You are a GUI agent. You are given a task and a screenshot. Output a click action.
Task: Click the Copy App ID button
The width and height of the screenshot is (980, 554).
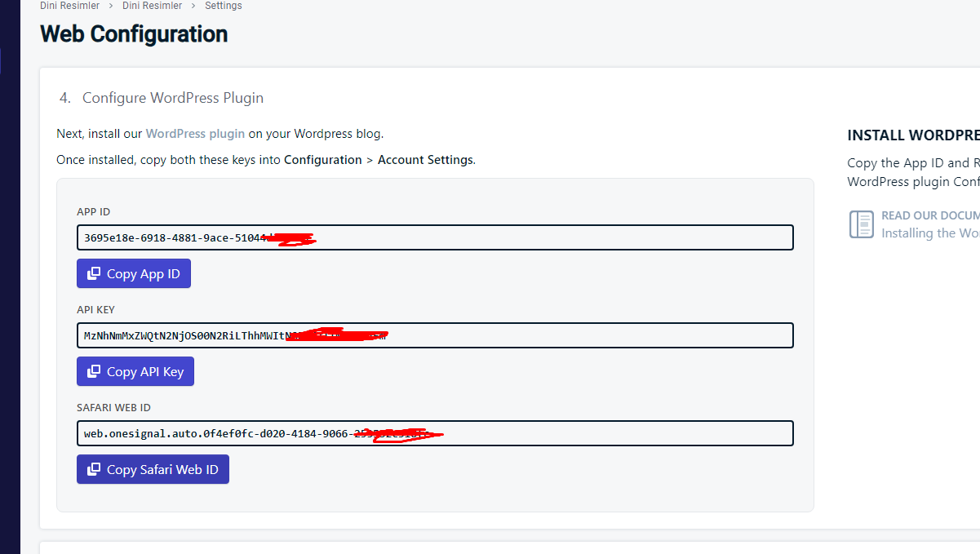134,273
